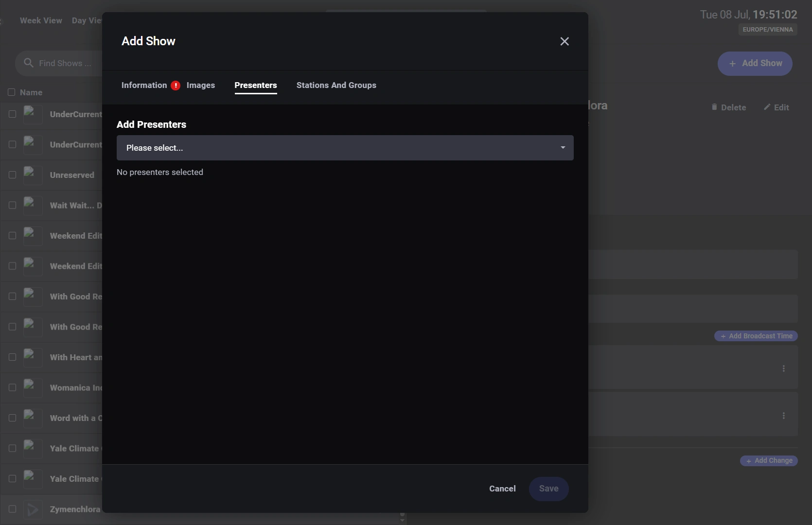Cancel the Add Show dialog
The height and width of the screenshot is (525, 812).
(x=502, y=489)
